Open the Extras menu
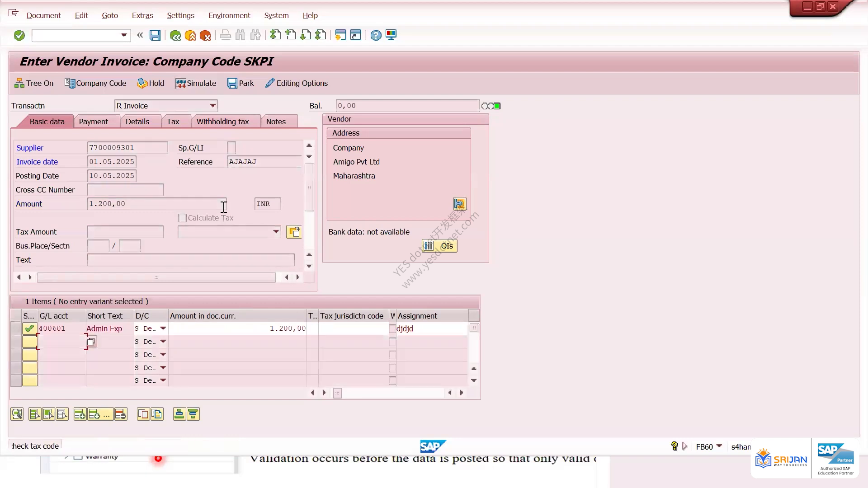Screen dimensions: 868x488 (142, 15)
